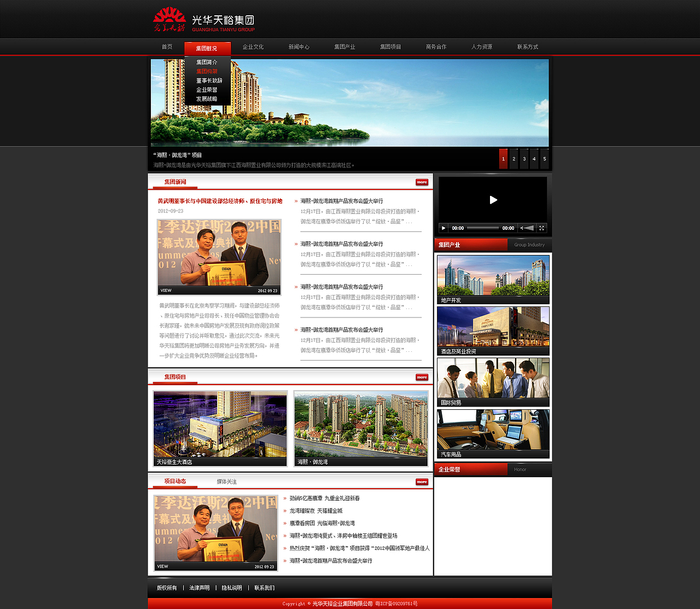Click the play button in video control bar

(443, 228)
